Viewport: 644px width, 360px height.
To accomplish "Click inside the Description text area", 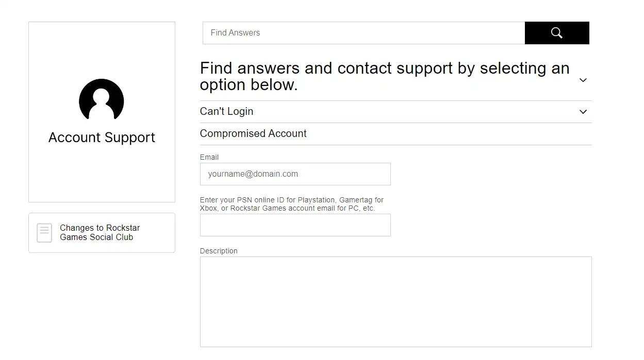I will pyautogui.click(x=395, y=302).
